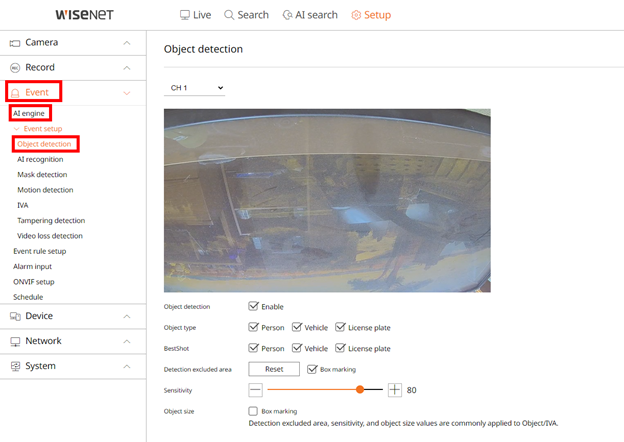Toggle Object detection Enable checkbox
This screenshot has width=624, height=442.
(253, 306)
